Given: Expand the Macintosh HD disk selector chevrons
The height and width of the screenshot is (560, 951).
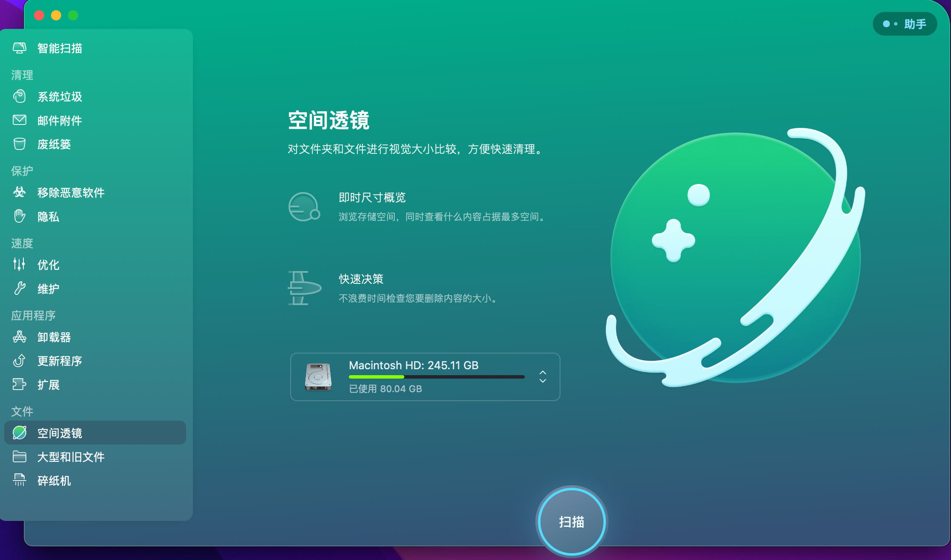Looking at the screenshot, I should coord(543,377).
